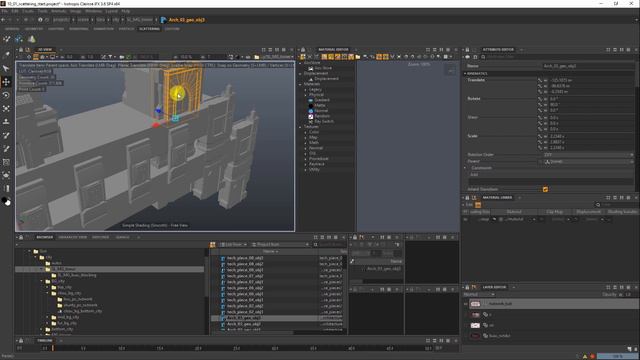Click the folder icon in Material Editor toolbar
The image size is (640, 360).
coord(358,57)
